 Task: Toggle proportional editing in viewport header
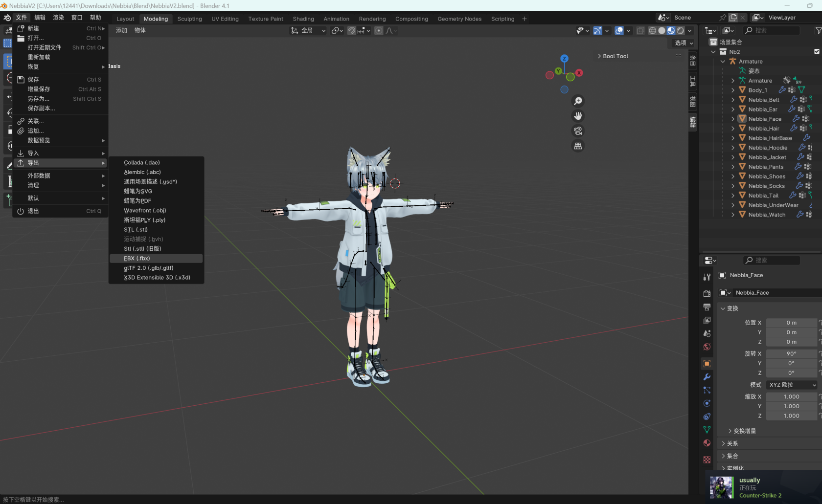(379, 30)
